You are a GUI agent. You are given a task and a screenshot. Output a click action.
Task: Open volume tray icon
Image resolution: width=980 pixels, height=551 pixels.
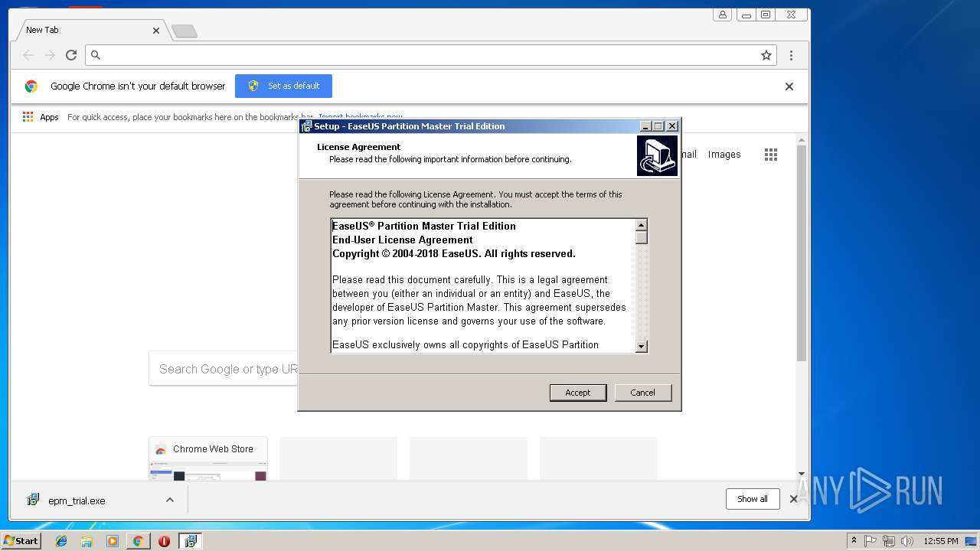tap(906, 541)
